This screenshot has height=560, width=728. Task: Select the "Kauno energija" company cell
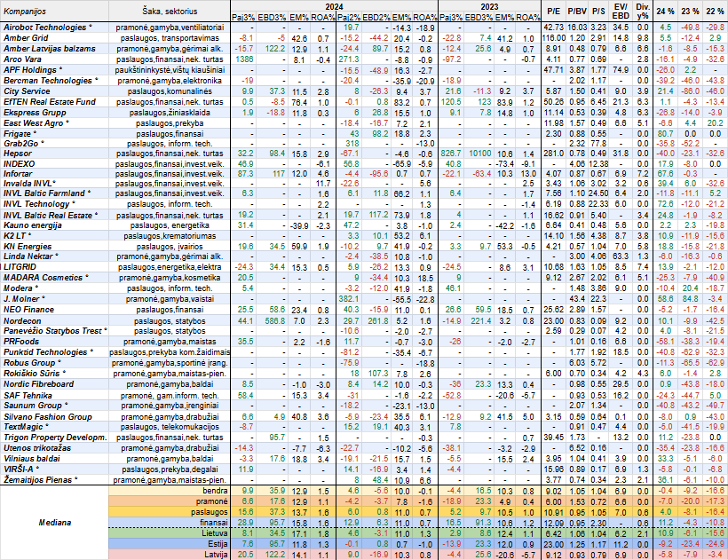54,225
